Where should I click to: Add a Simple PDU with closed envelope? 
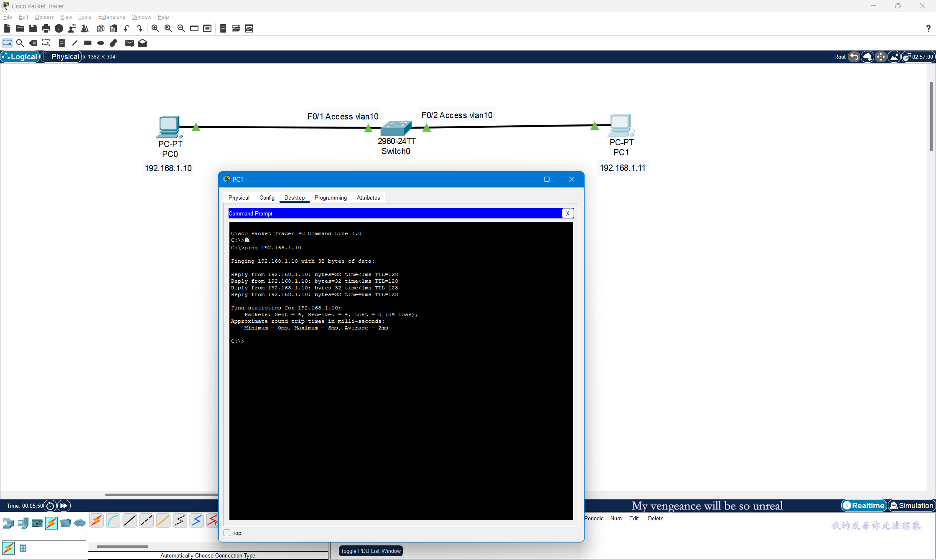130,43
